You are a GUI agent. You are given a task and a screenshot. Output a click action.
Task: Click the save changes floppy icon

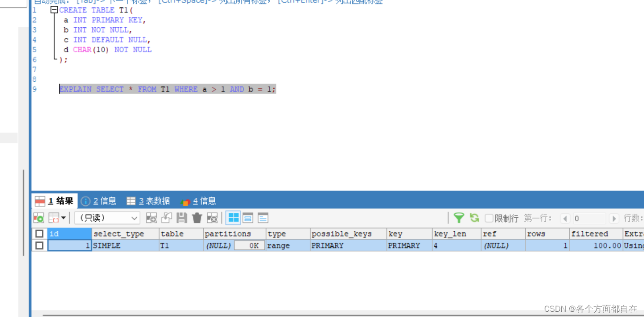[x=182, y=218]
